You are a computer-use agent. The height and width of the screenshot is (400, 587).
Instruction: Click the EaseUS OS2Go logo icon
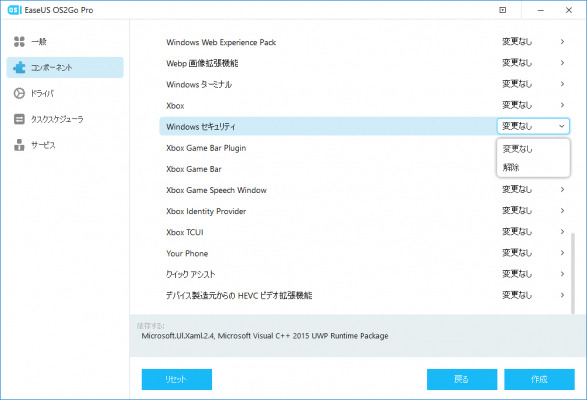pos(14,10)
